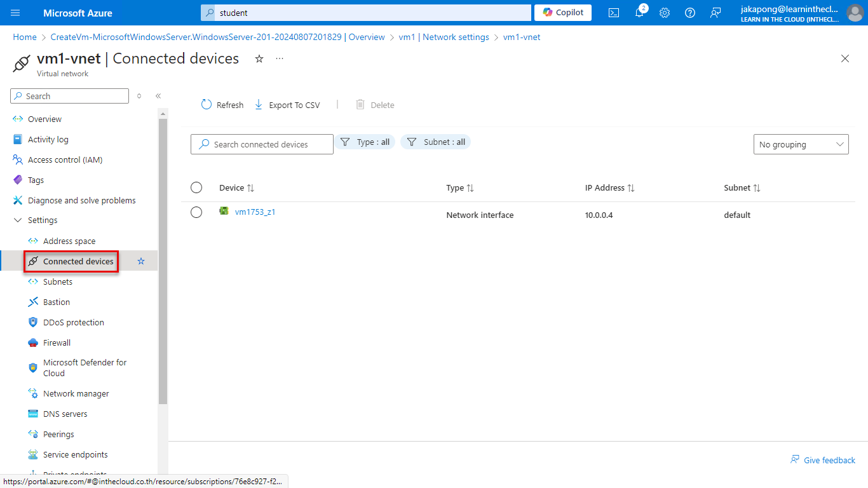Open Access control (IAM)
868x488 pixels.
(x=65, y=159)
